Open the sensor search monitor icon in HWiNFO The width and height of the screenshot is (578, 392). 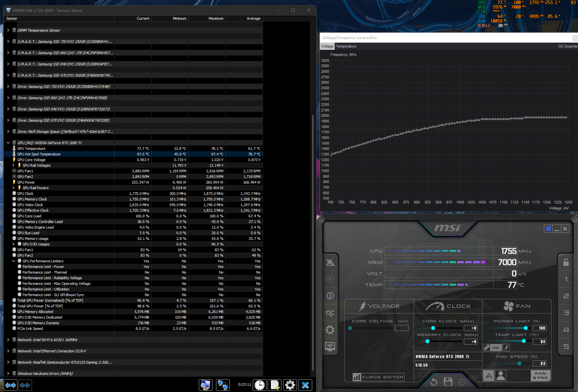click(205, 385)
